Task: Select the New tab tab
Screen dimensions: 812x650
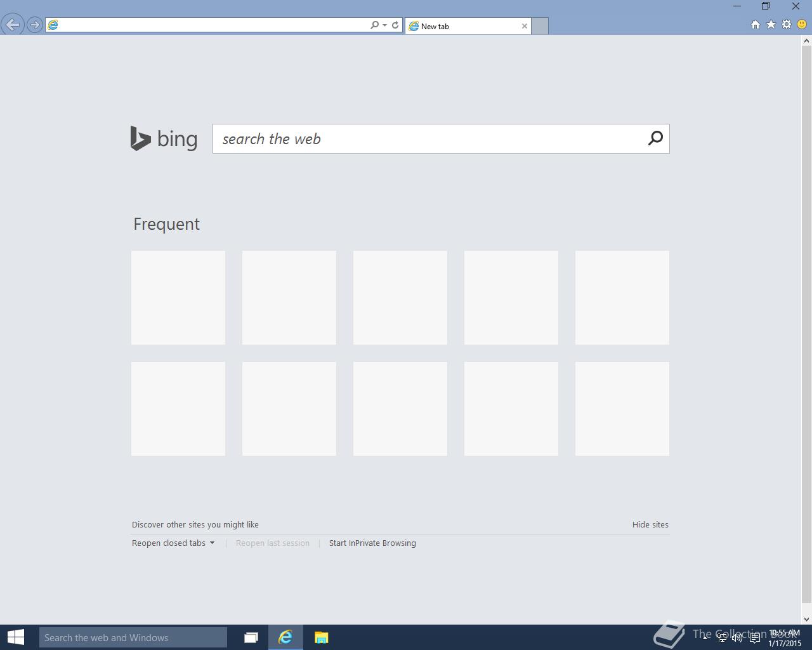Action: tap(468, 26)
